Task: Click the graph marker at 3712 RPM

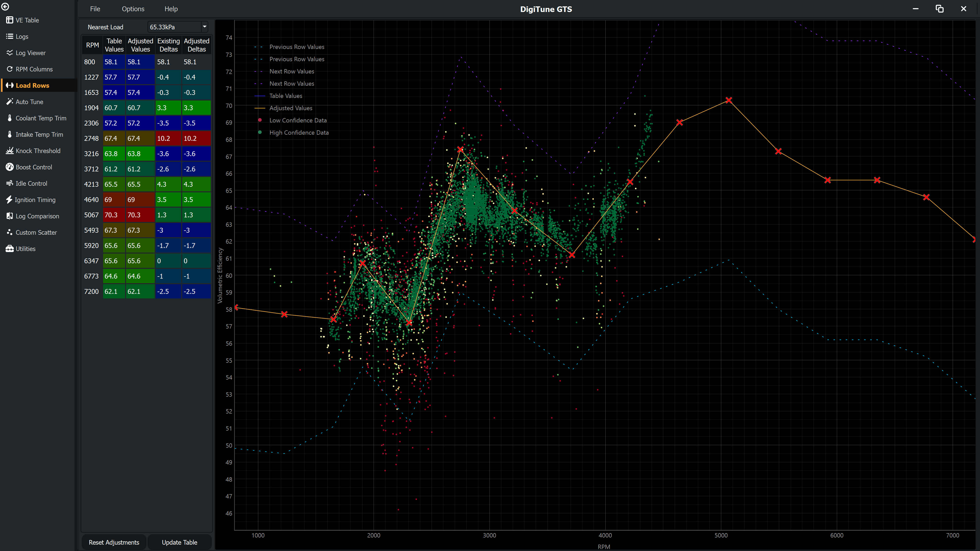Action: click(572, 255)
